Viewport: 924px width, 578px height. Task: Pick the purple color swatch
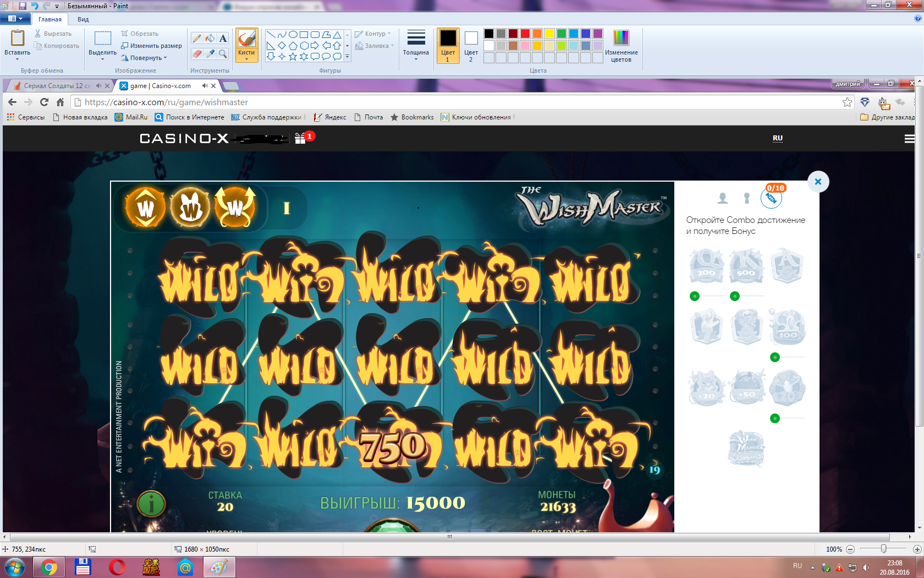[x=598, y=34]
